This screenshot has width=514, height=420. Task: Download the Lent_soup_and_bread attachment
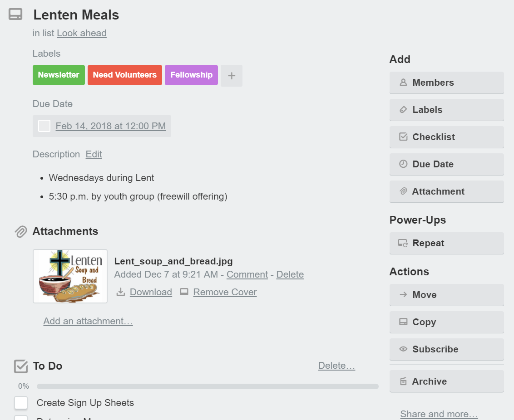(150, 292)
